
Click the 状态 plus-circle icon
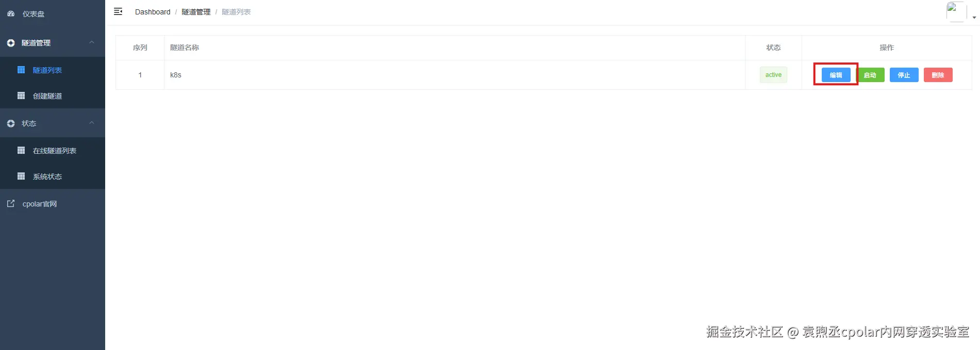tap(11, 123)
